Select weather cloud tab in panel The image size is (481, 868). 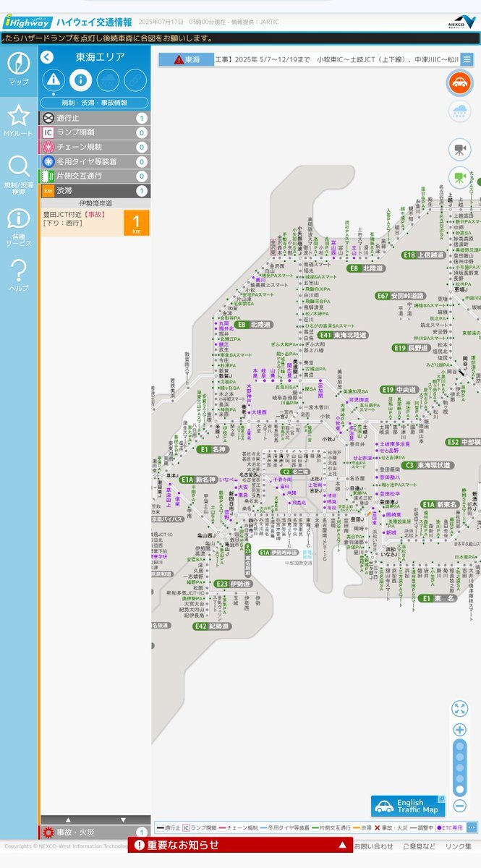[x=108, y=80]
